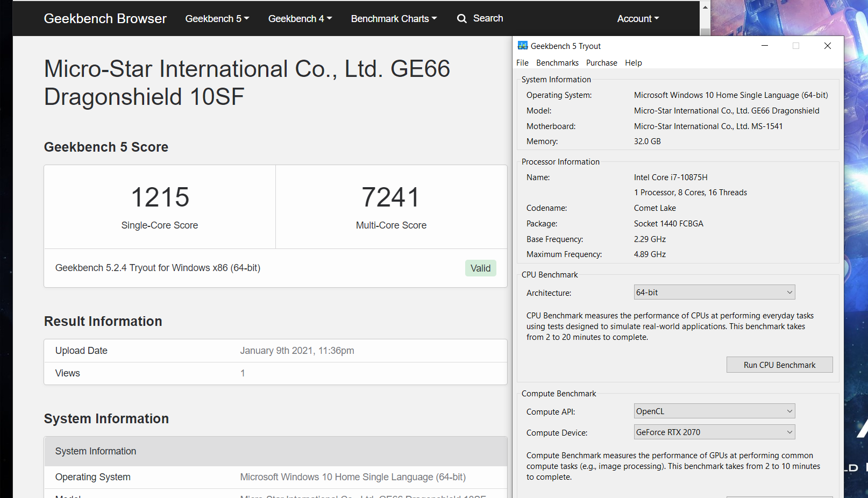Expand the Compute Device GeForce RTX 2070 combo
868x498 pixels.
tap(715, 432)
